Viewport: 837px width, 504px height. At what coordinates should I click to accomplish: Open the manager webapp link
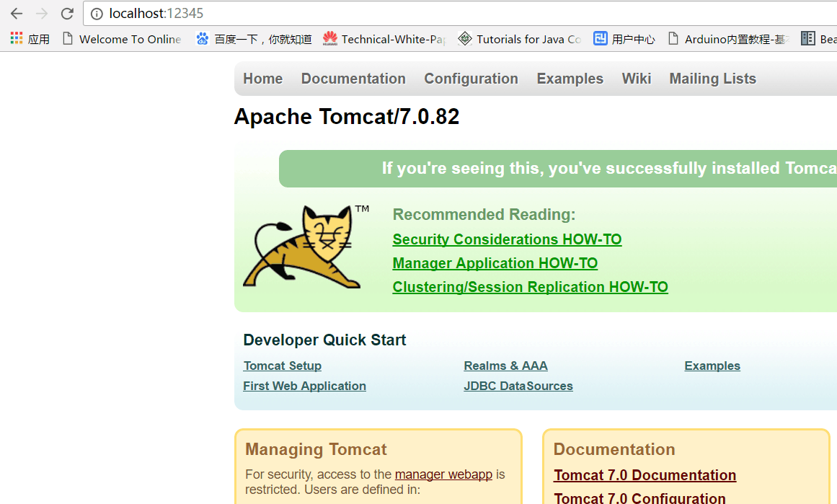443,474
